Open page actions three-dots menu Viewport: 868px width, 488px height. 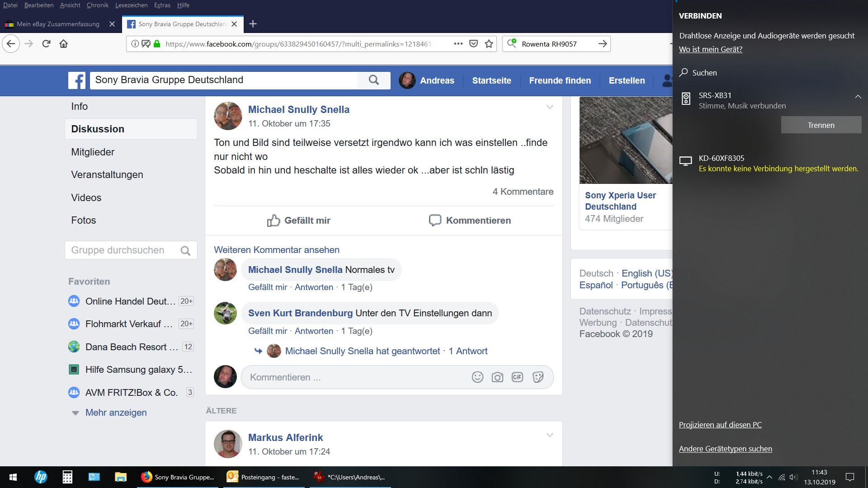(x=458, y=44)
